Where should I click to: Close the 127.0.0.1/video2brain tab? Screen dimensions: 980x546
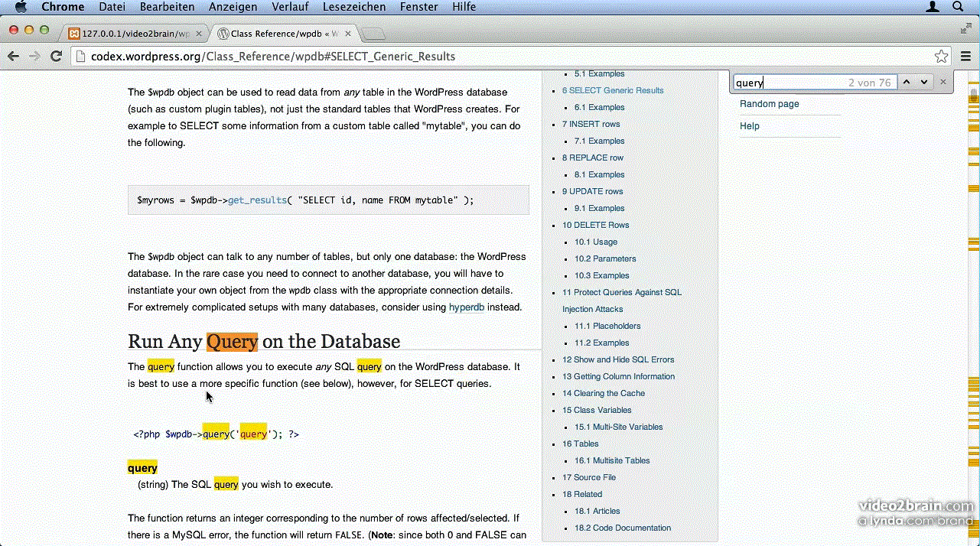click(199, 34)
